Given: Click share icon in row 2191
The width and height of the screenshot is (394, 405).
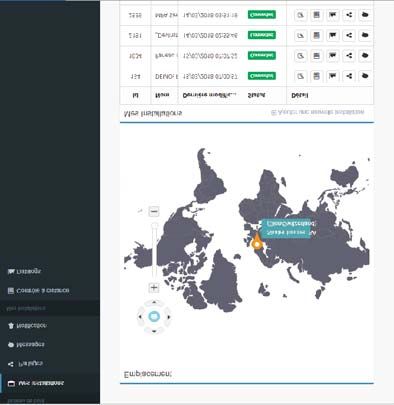Looking at the screenshot, I should (349, 35).
